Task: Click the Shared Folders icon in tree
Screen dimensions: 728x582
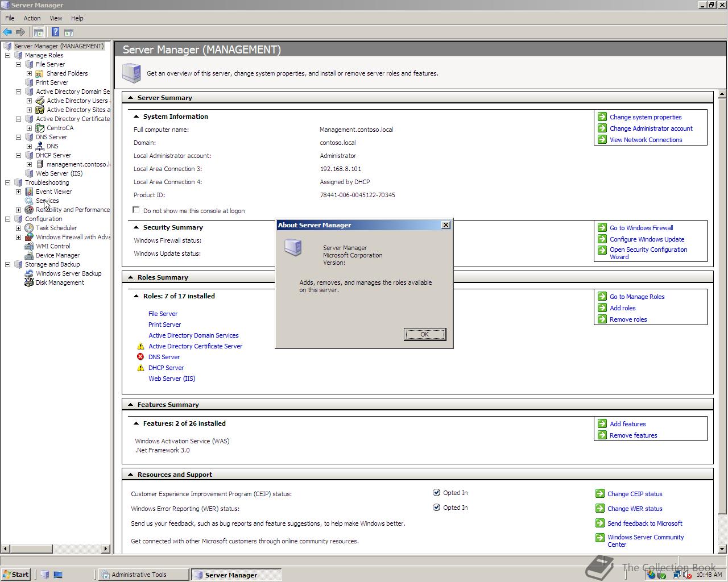Action: [x=40, y=73]
